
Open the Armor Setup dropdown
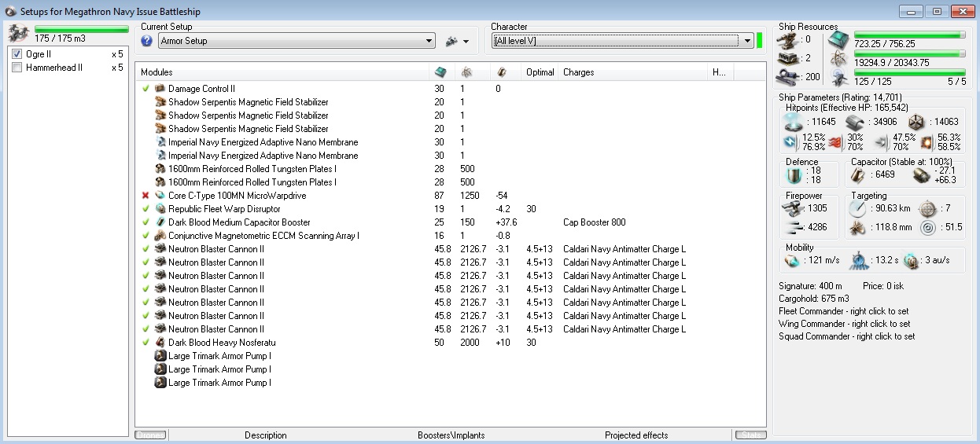297,41
